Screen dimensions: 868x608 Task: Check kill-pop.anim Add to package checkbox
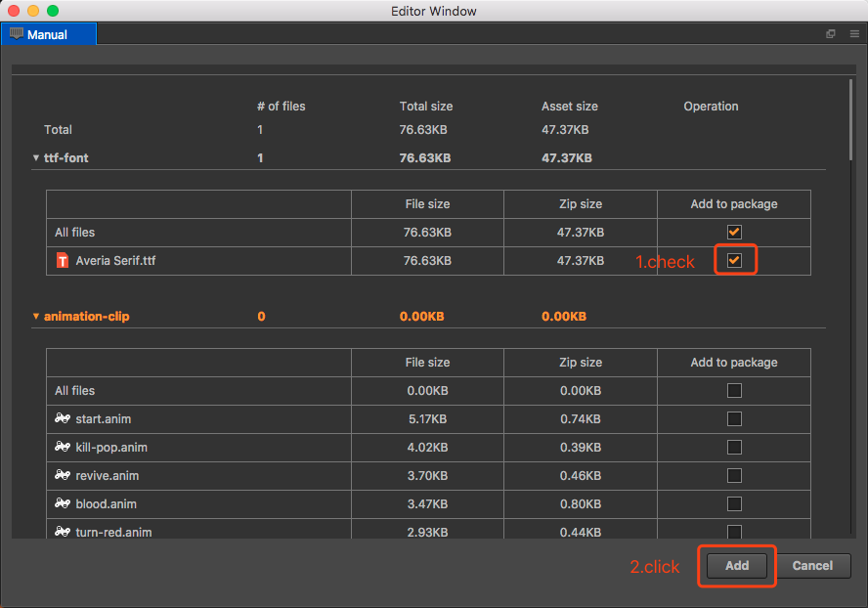pos(734,447)
